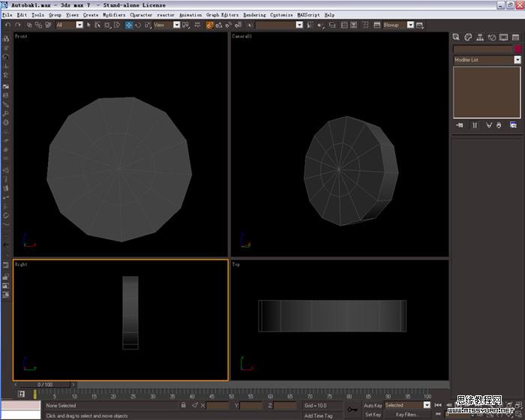Open the 'View' reference coordinate dropdown

click(x=176, y=25)
